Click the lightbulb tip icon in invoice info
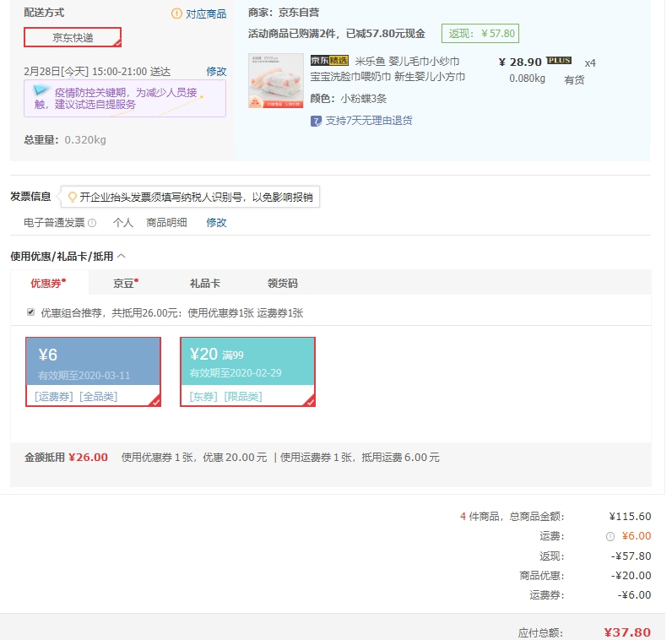The image size is (672, 640). (x=73, y=197)
